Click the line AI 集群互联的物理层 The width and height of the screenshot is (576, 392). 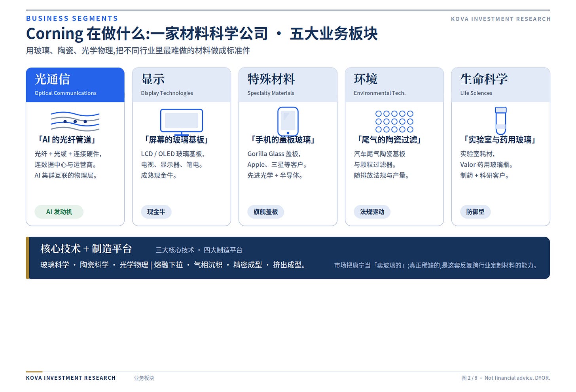66,175
